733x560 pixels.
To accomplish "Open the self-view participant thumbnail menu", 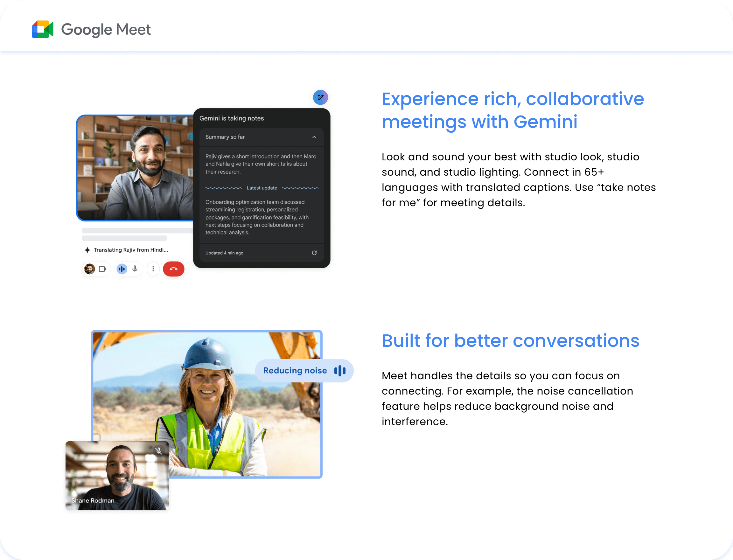I will 89,269.
